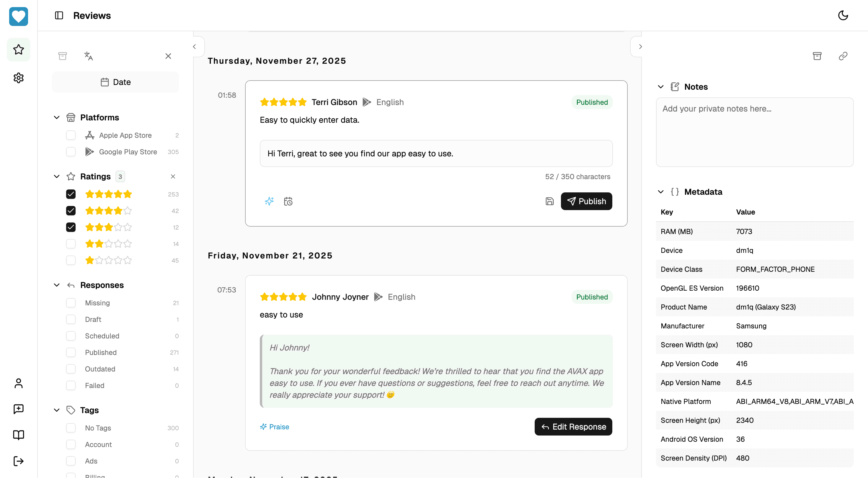Navigate to starred reviews in the sidebar

19,50
